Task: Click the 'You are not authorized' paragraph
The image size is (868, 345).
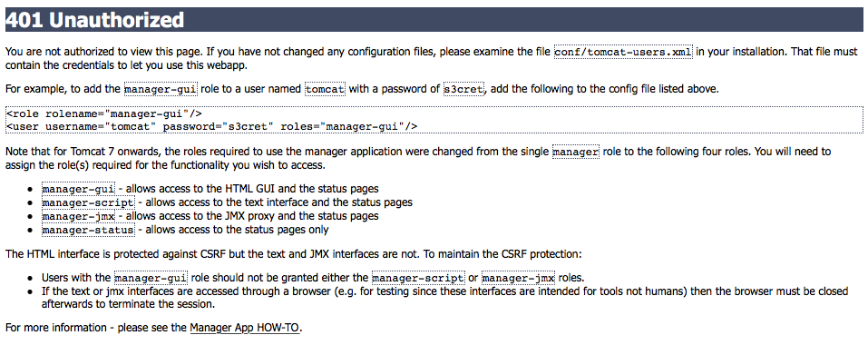Action: click(x=432, y=58)
